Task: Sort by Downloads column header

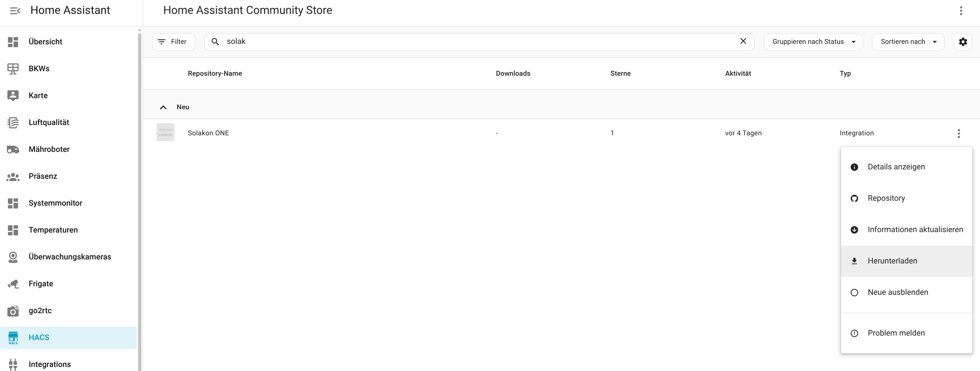Action: [513, 73]
